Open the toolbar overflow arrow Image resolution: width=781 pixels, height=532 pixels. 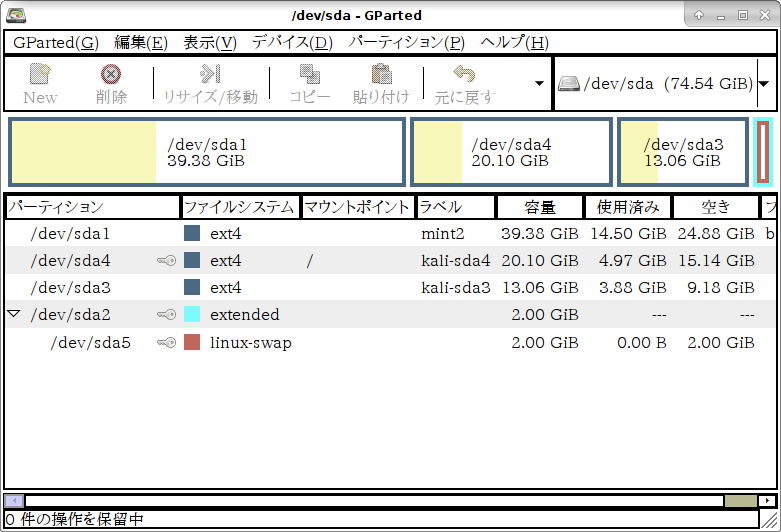tap(539, 83)
